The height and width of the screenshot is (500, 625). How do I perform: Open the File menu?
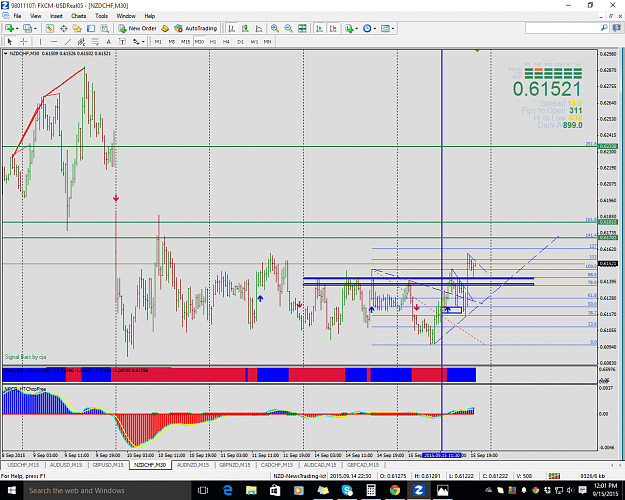(x=18, y=16)
